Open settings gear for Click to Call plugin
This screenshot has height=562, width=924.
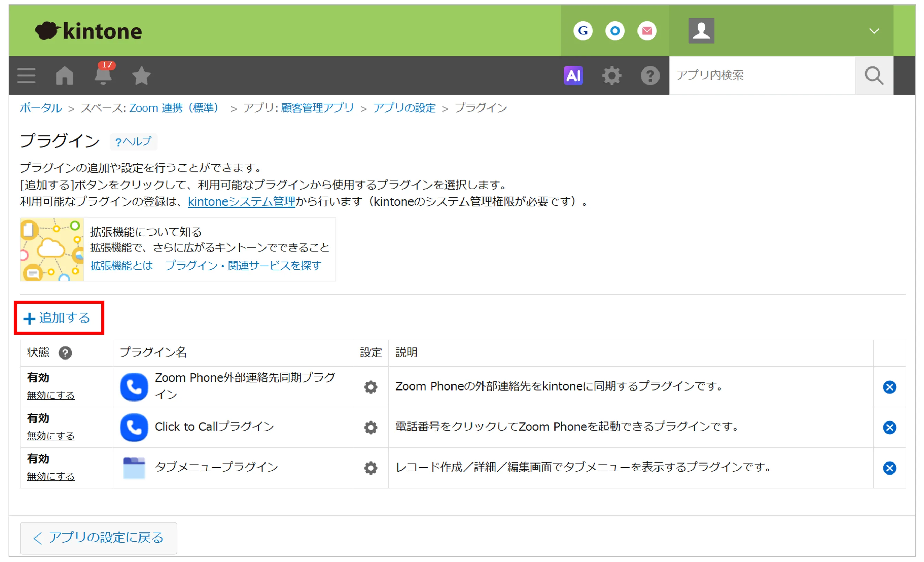point(371,427)
